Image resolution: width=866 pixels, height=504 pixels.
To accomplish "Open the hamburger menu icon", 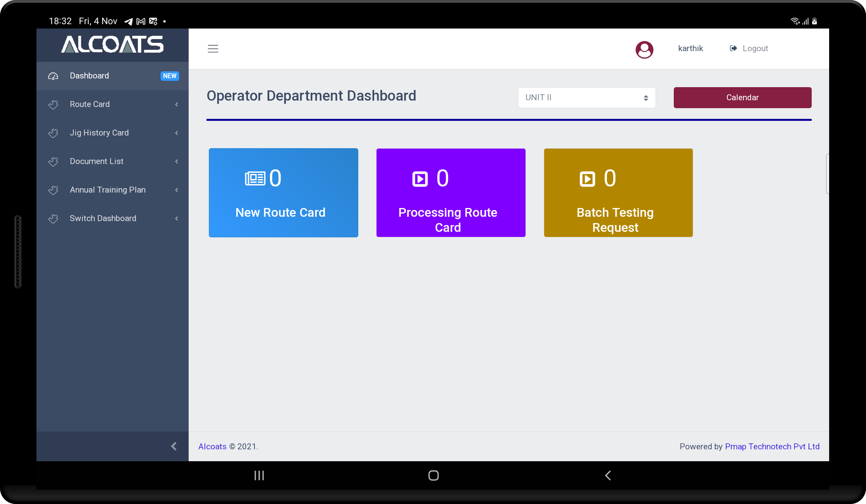I will point(213,49).
